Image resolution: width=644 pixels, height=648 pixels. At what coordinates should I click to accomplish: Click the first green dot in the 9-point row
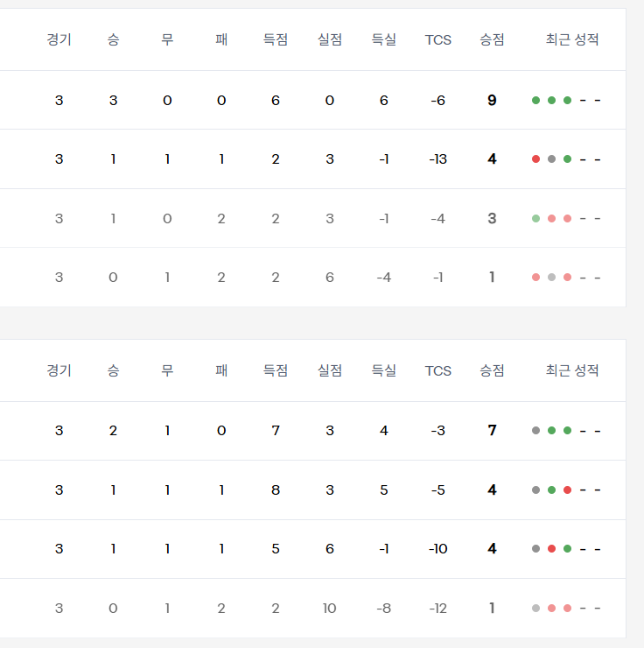tap(535, 101)
